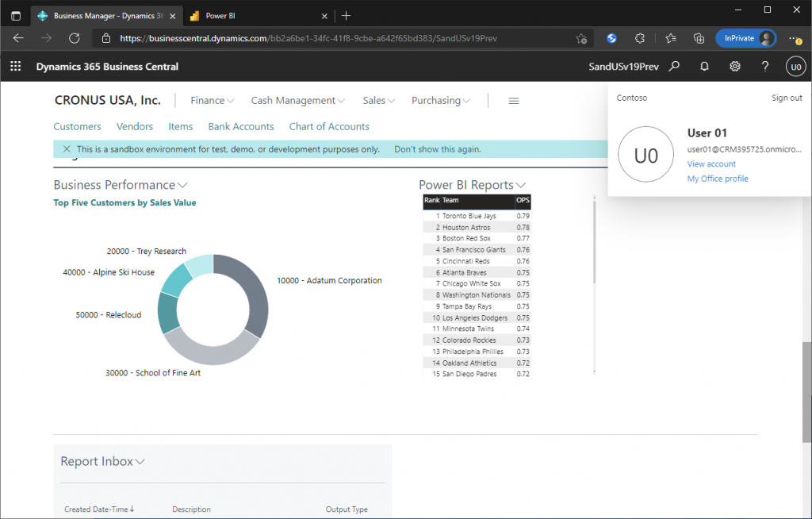Open the browser Favorites list icon

coord(671,38)
